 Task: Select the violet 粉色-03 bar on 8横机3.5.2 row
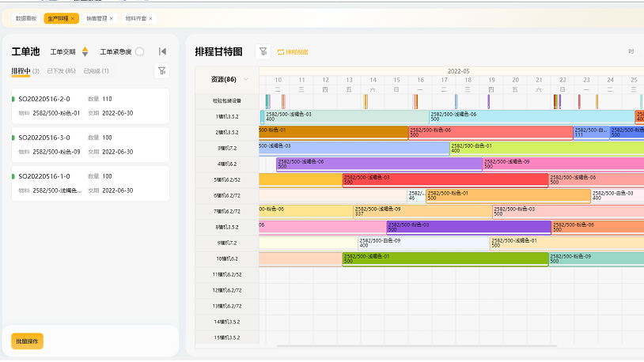click(x=468, y=228)
